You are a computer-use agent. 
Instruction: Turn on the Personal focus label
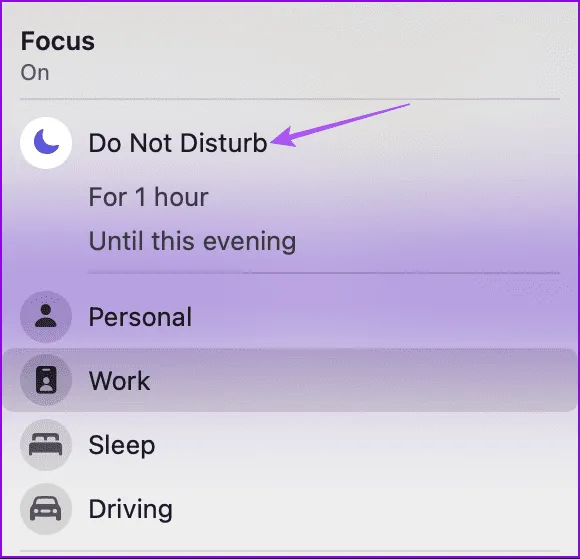pyautogui.click(x=141, y=317)
